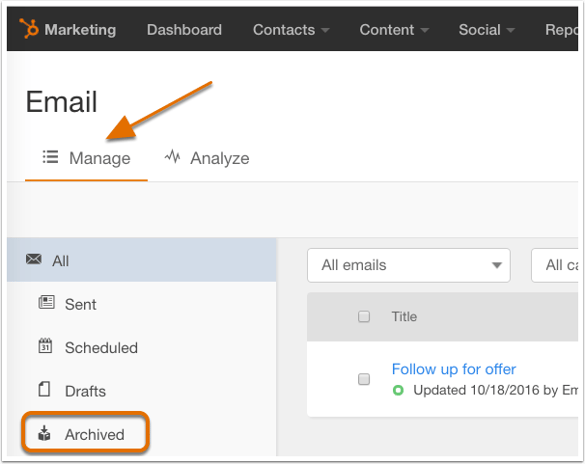
Task: Click the Analyze pulse graph icon
Action: tap(172, 157)
